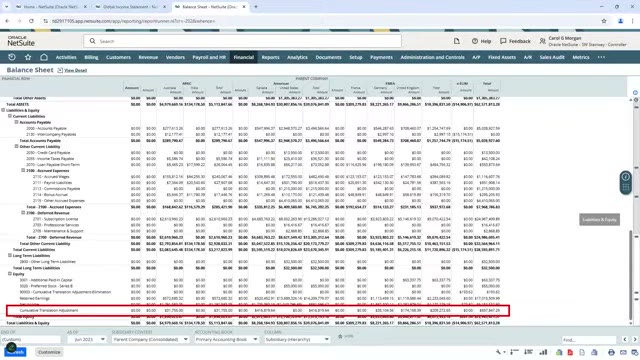This screenshot has width=640, height=360.
Task: Click the Feedback icon in the header
Action: 503,41
